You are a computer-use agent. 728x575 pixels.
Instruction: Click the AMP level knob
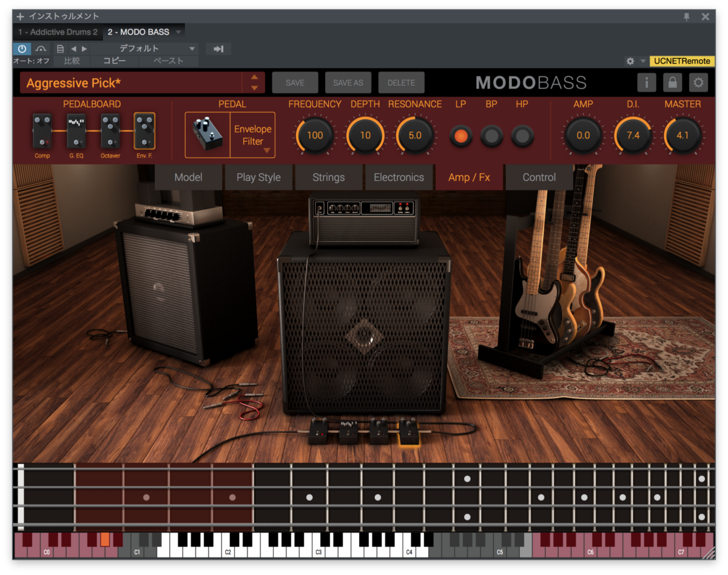pos(583,135)
